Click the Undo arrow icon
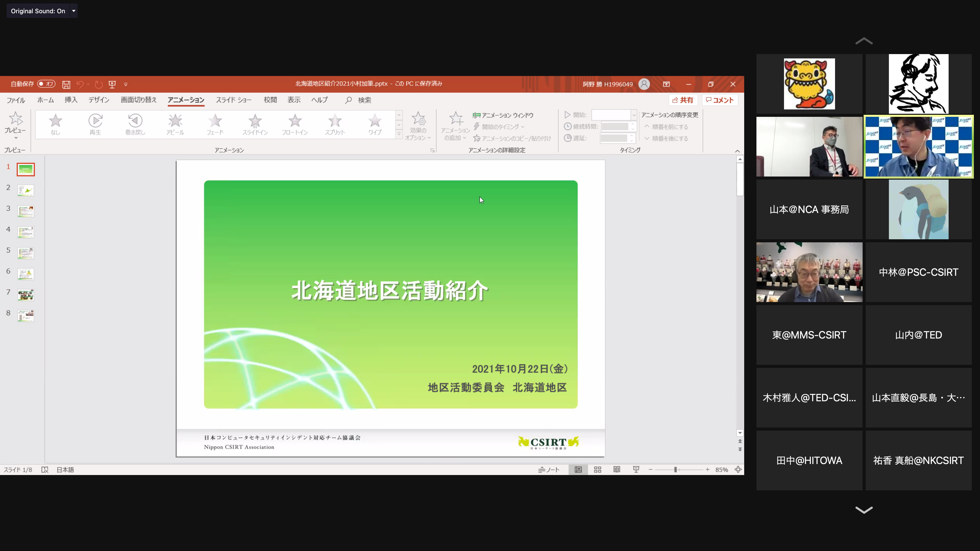Screen dimensions: 980x551 (x=80, y=84)
